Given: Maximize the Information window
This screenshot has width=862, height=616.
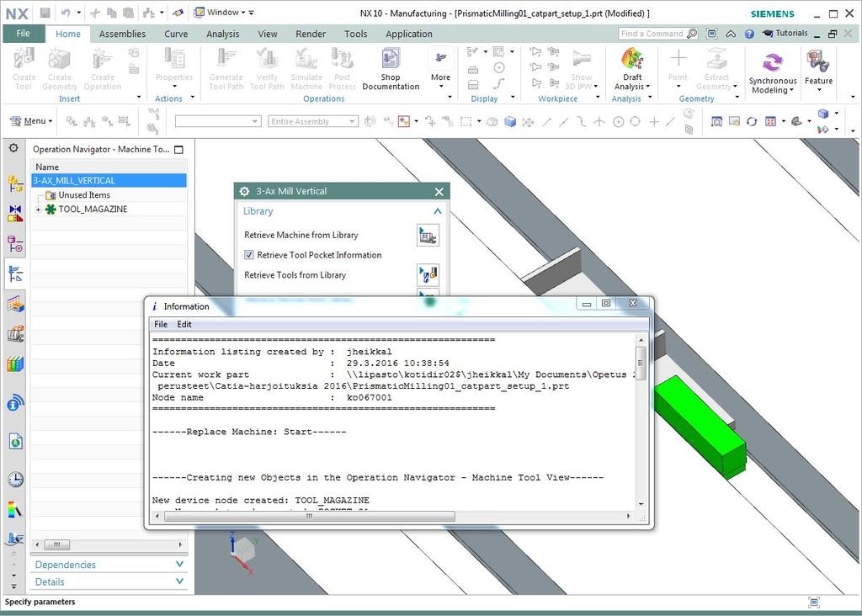Looking at the screenshot, I should click(606, 303).
